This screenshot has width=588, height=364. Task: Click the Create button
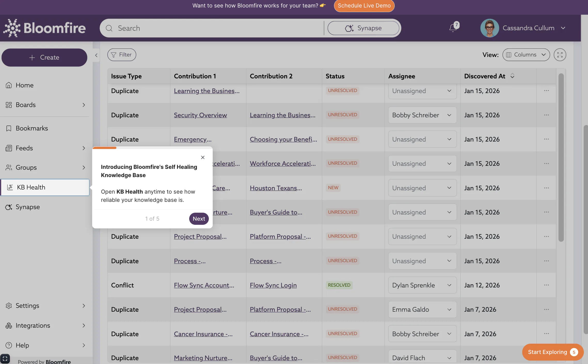[44, 57]
